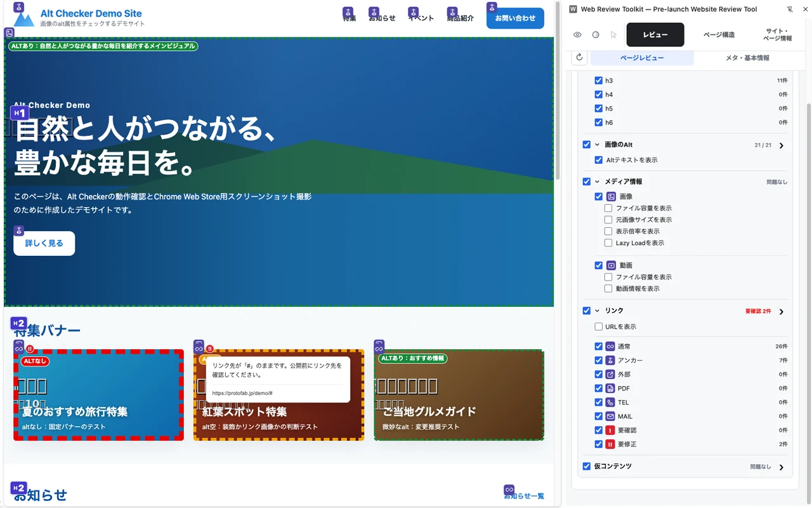Click the 夏のおすすめ旅行特集 banner
Viewport: 812px width, 508px height.
pos(98,395)
